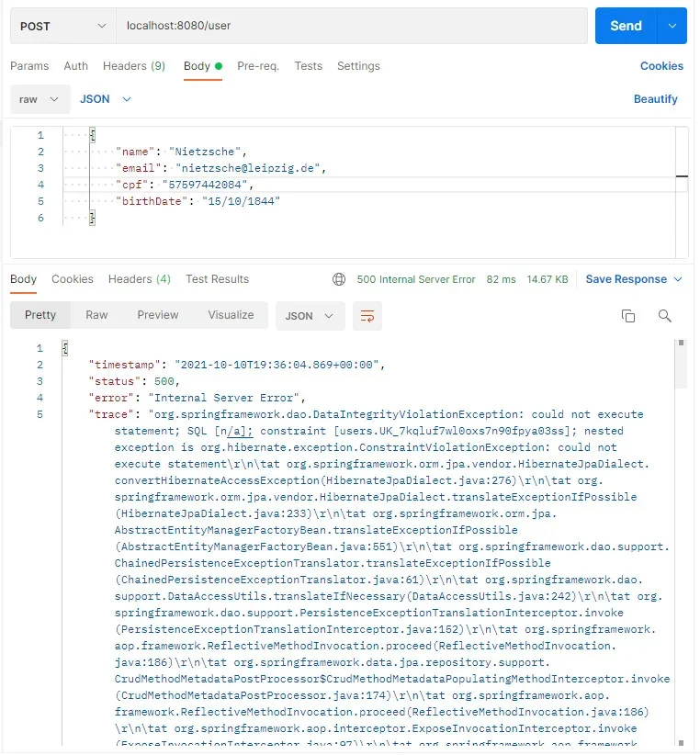Switch to the Params tab
Screen dimensions: 700x755
click(29, 66)
